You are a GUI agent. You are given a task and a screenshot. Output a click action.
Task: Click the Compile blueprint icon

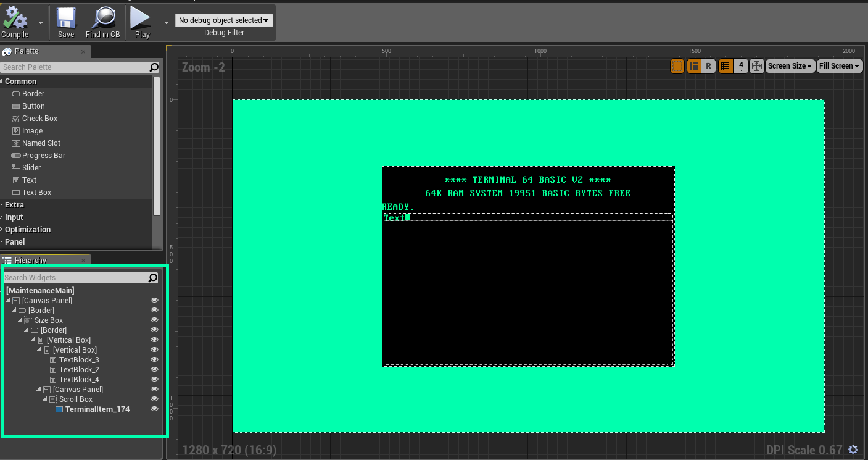coord(15,19)
